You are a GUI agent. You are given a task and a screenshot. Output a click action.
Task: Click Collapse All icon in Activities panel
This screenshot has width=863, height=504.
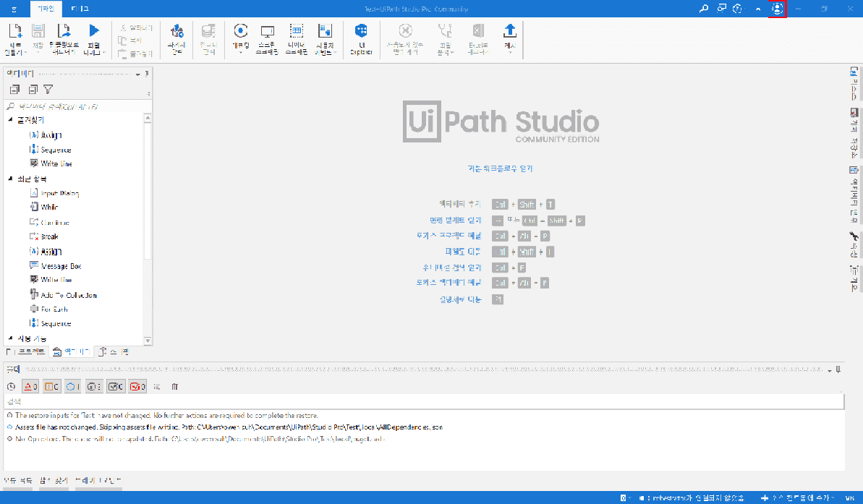pos(33,89)
